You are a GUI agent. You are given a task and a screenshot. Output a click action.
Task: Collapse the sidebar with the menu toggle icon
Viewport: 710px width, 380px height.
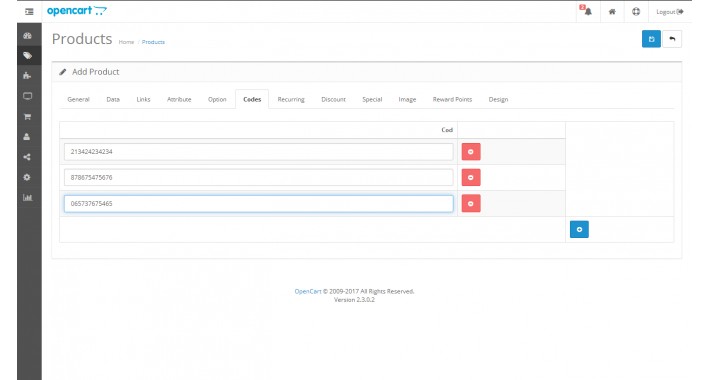point(29,11)
